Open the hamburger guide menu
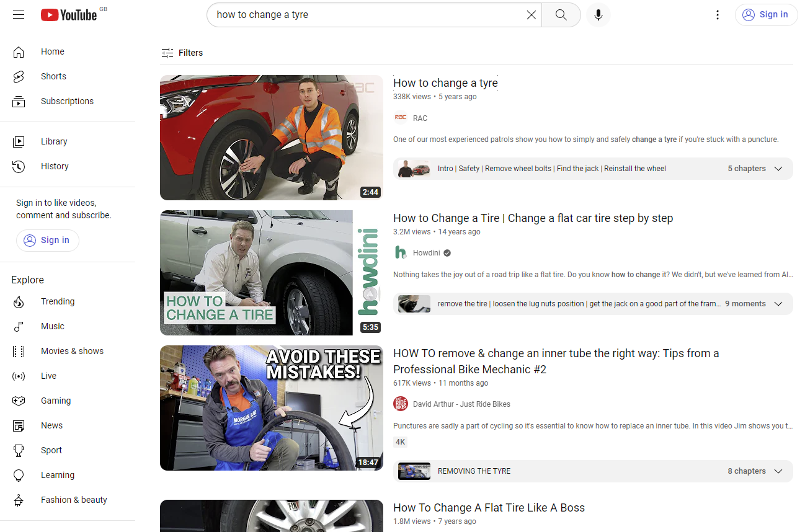 click(18, 14)
